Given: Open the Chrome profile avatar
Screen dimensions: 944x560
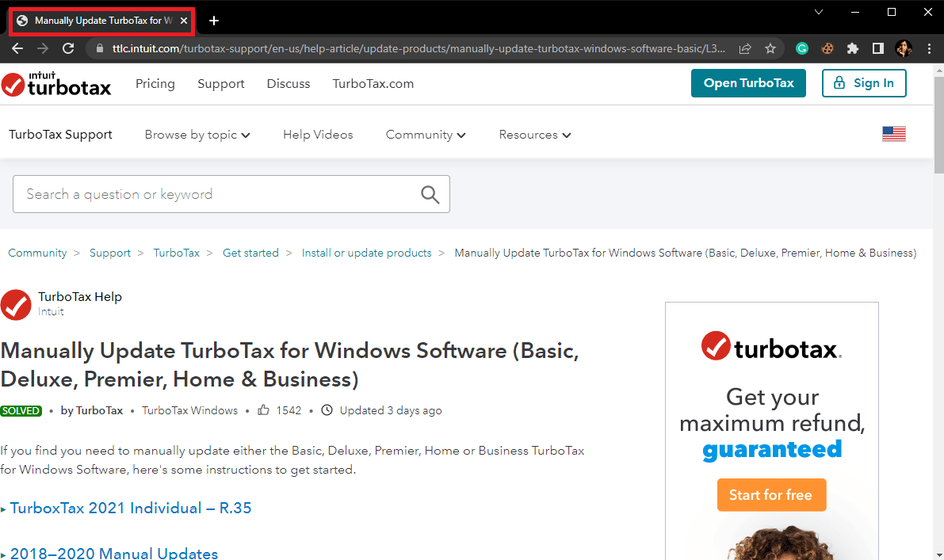Looking at the screenshot, I should tap(904, 49).
